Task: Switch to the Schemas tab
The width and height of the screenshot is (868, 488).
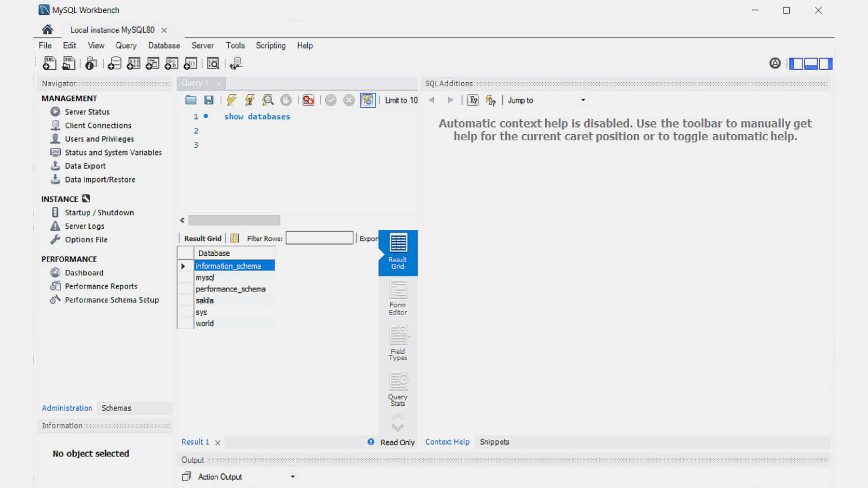Action: (x=116, y=408)
